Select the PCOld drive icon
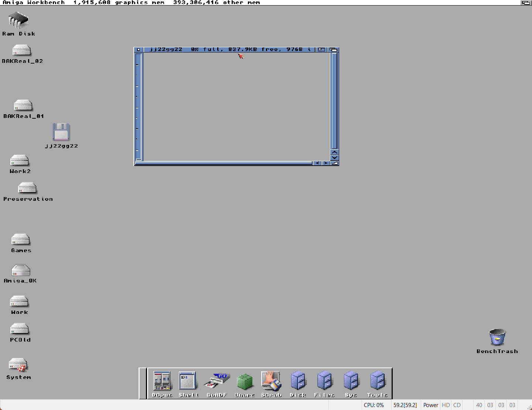The height and width of the screenshot is (410, 532). (20, 329)
